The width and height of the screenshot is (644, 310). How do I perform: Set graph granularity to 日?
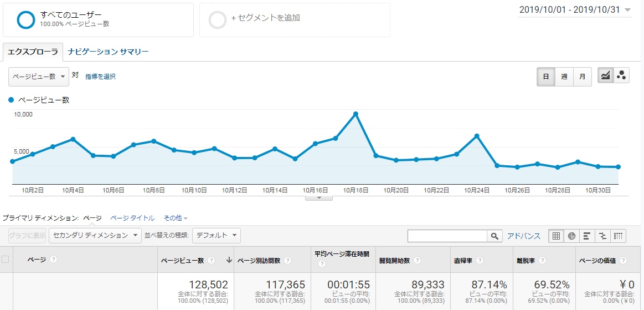click(x=546, y=77)
